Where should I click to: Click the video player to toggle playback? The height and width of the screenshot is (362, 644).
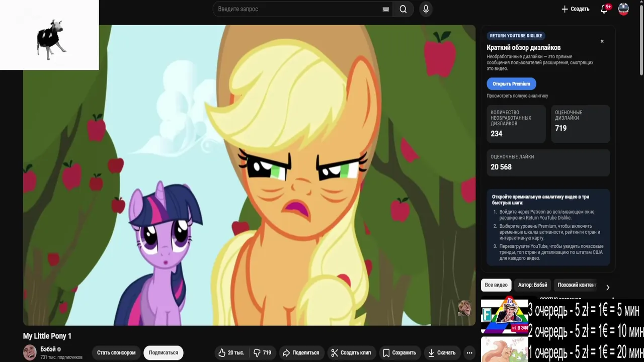click(x=249, y=175)
